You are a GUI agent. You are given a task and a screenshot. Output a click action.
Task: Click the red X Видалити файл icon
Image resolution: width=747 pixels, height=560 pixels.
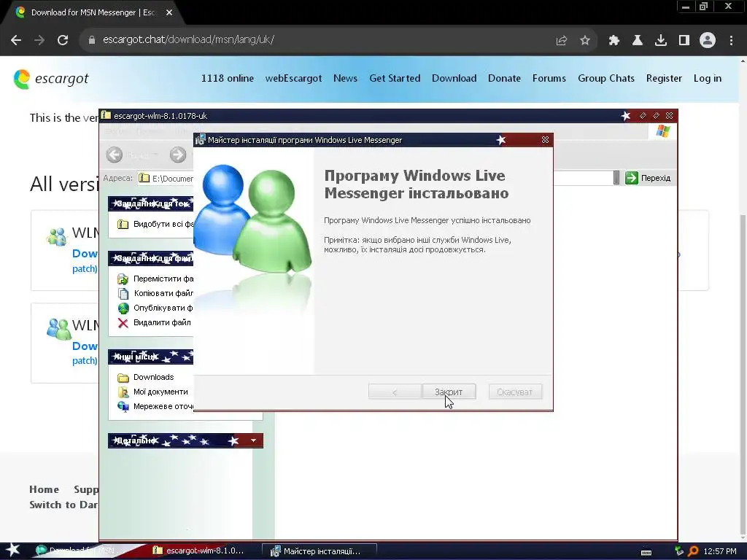coord(123,323)
